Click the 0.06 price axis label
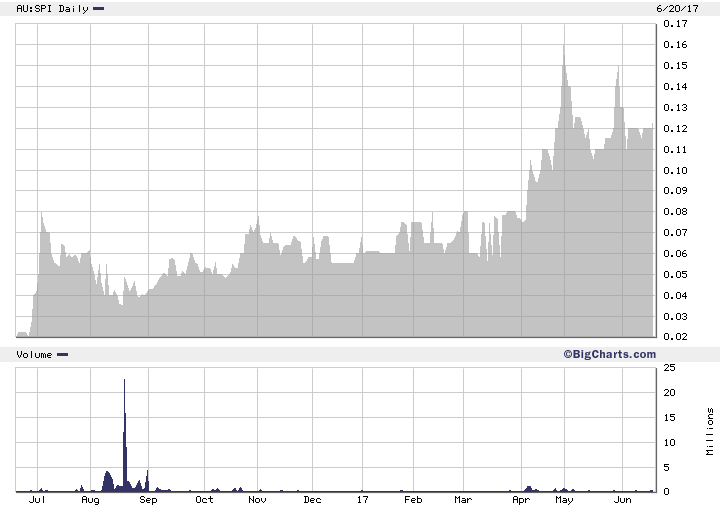Image resolution: width=720 pixels, height=510 pixels. click(675, 253)
